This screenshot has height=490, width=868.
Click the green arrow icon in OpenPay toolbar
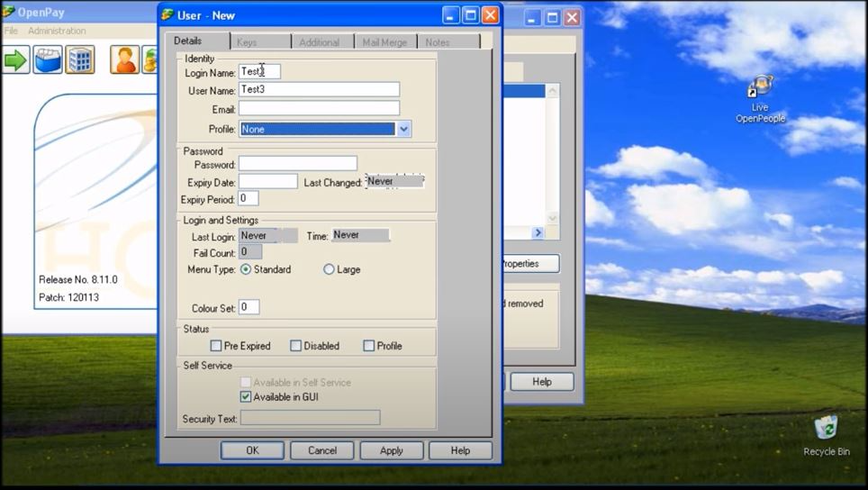(x=15, y=59)
